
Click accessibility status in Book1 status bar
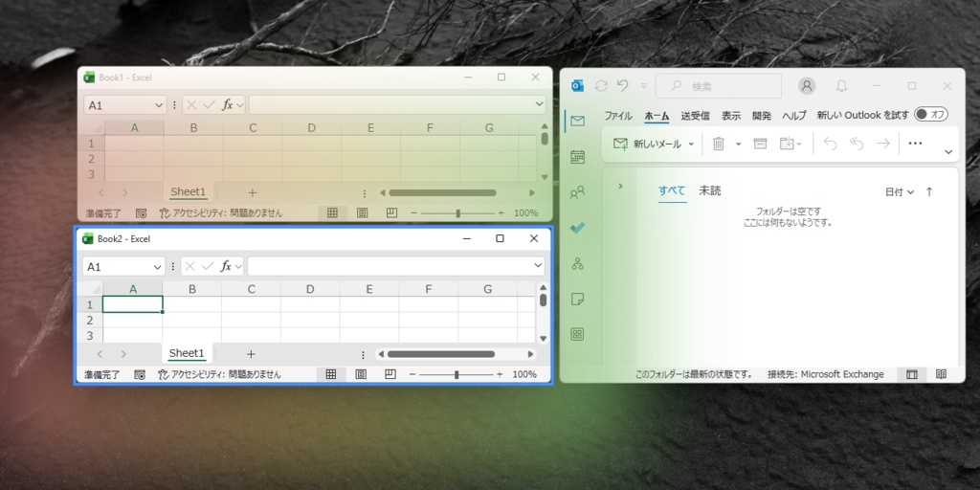coord(221,213)
